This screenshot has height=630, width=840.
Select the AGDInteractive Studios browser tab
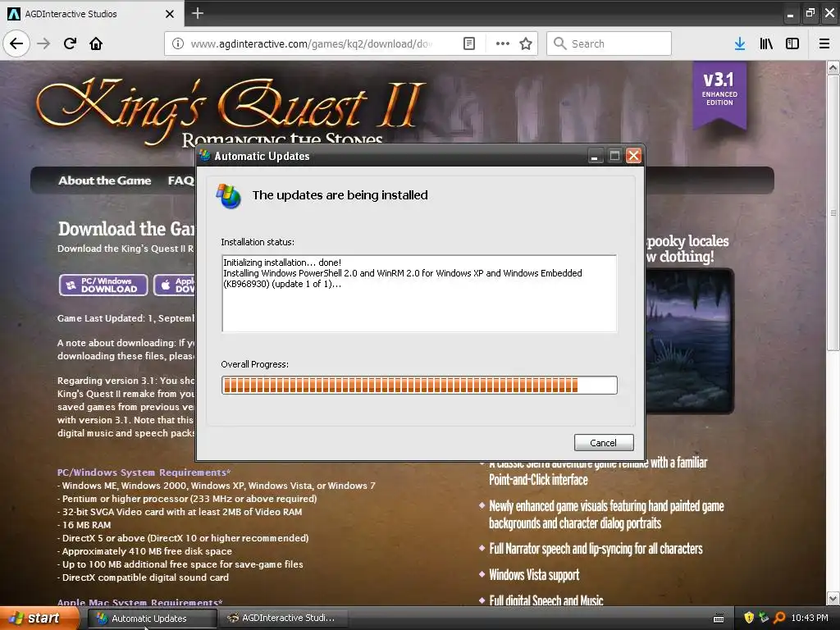click(92, 14)
